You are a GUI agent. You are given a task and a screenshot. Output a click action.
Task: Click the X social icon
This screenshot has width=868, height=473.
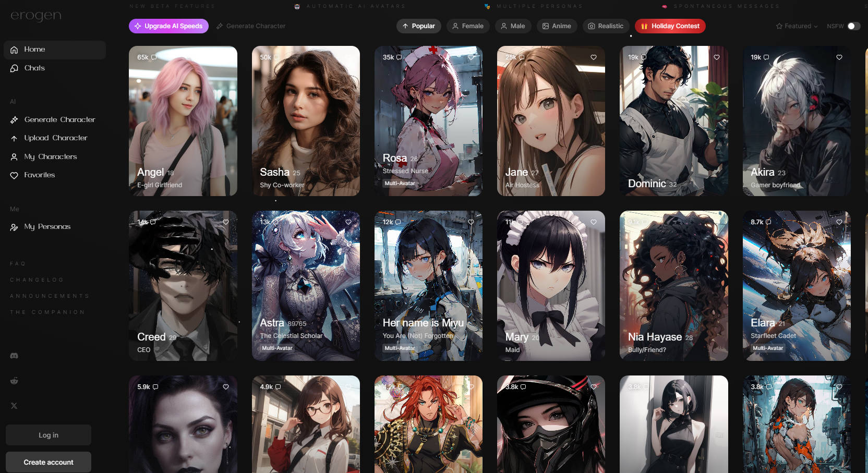coord(14,406)
